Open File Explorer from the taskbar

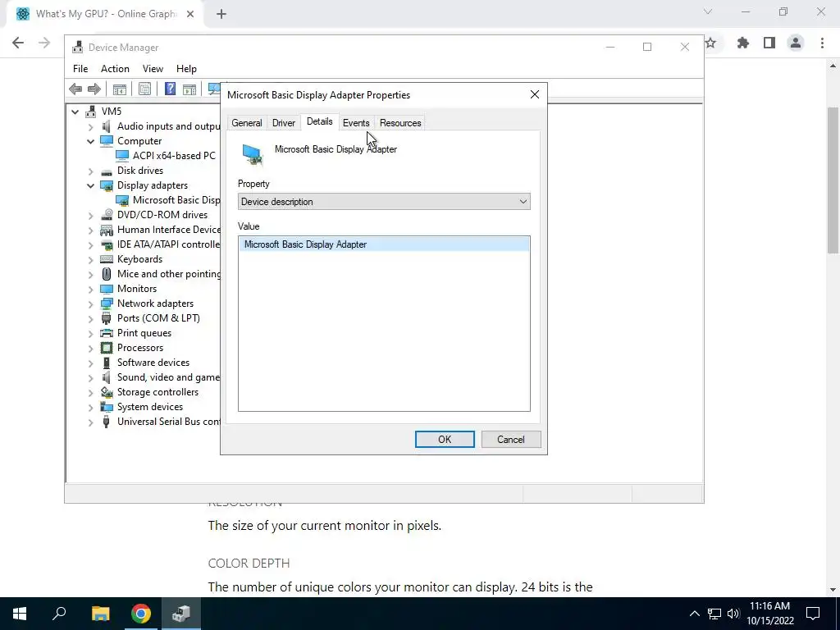click(100, 614)
